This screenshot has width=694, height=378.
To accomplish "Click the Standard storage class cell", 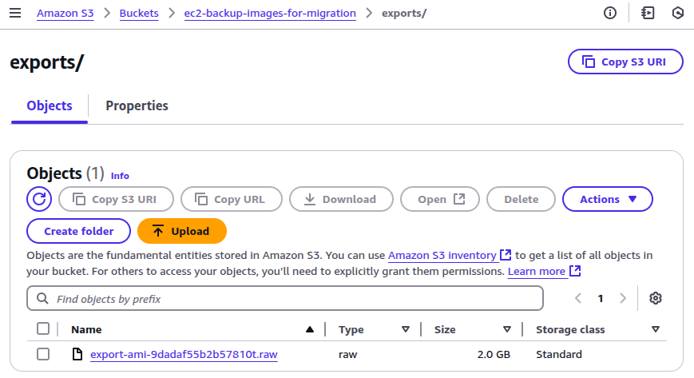I will [x=559, y=354].
